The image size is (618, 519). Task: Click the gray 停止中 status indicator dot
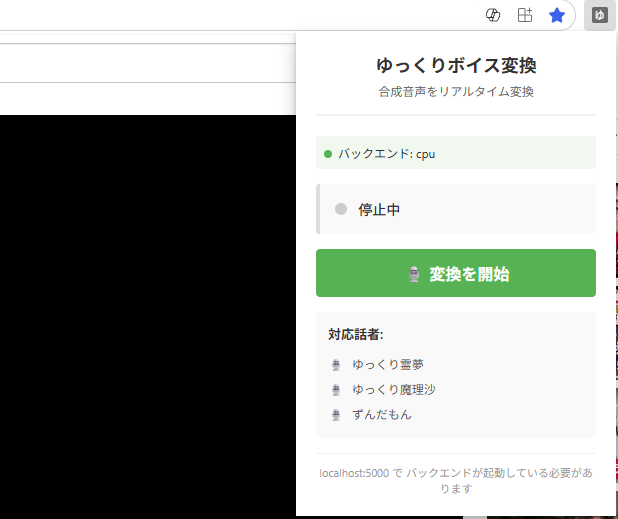(341, 209)
